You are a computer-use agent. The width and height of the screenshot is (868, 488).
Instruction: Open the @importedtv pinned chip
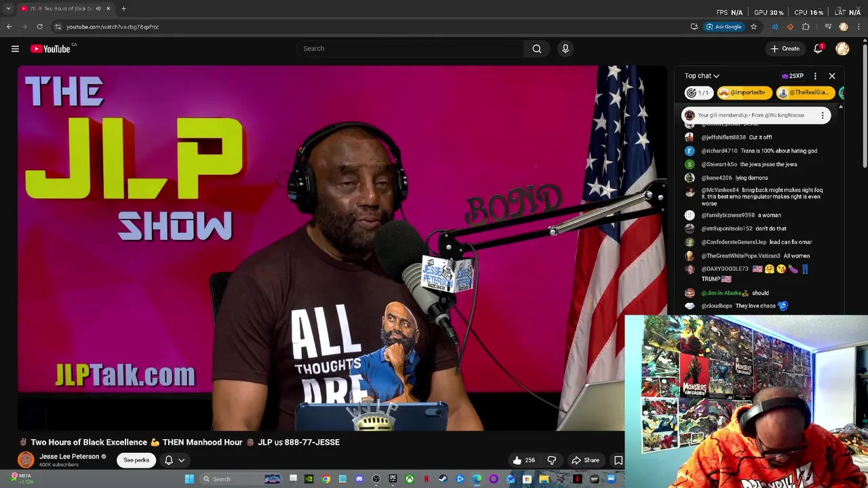coord(744,93)
